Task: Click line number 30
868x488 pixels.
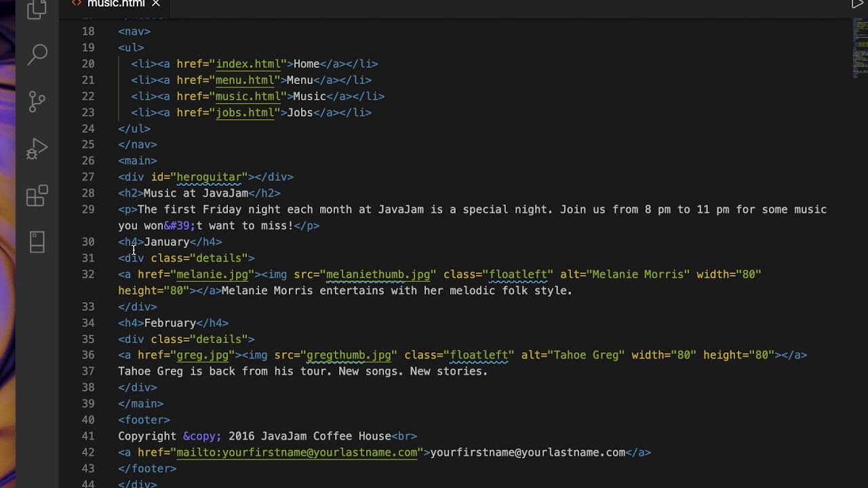Action: click(x=87, y=242)
